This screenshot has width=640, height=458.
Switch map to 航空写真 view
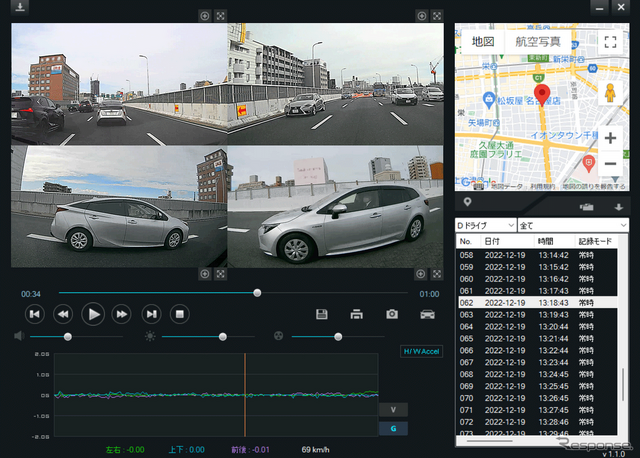tap(538, 42)
